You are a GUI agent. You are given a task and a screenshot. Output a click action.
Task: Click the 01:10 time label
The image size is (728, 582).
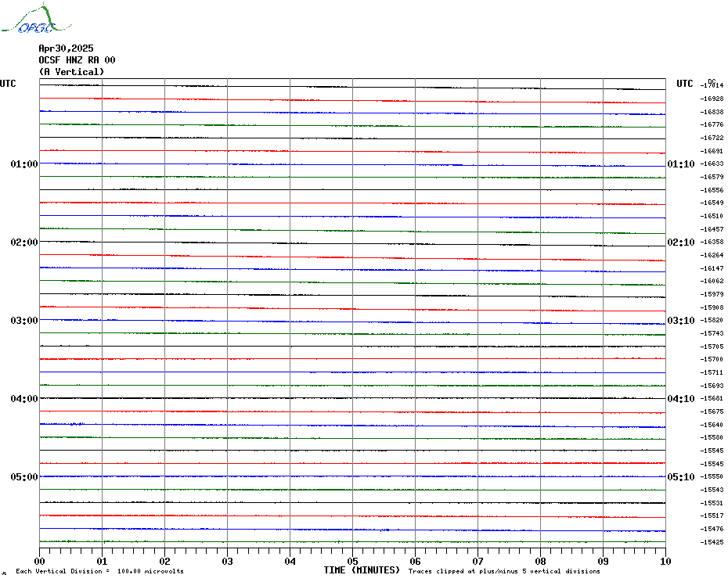click(681, 163)
